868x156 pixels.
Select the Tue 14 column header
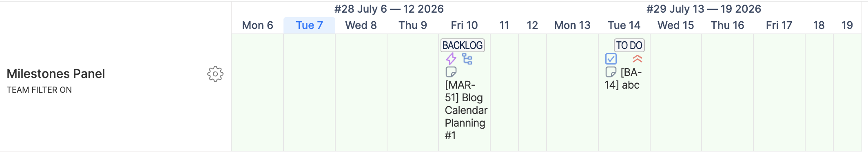coord(624,25)
